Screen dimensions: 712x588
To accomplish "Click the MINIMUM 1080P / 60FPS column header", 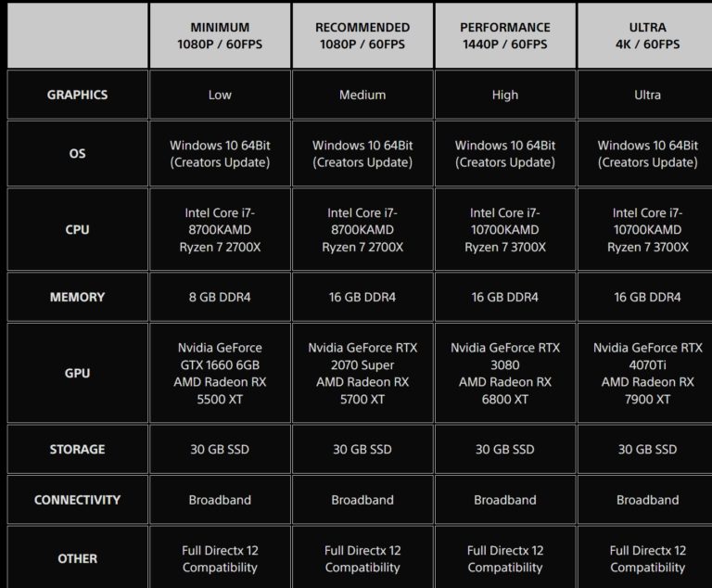I will click(220, 36).
